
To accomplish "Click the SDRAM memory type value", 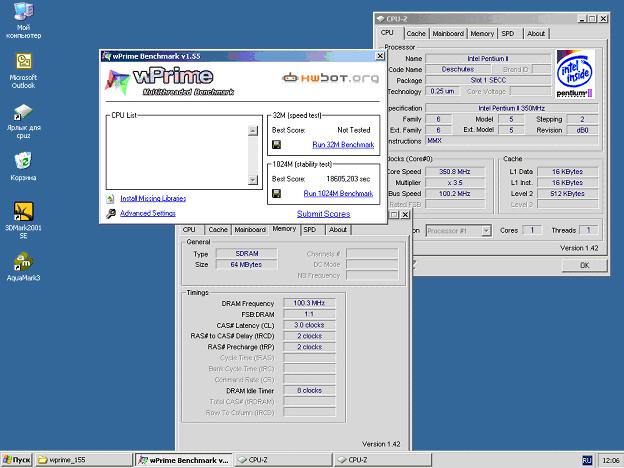I will [x=247, y=254].
